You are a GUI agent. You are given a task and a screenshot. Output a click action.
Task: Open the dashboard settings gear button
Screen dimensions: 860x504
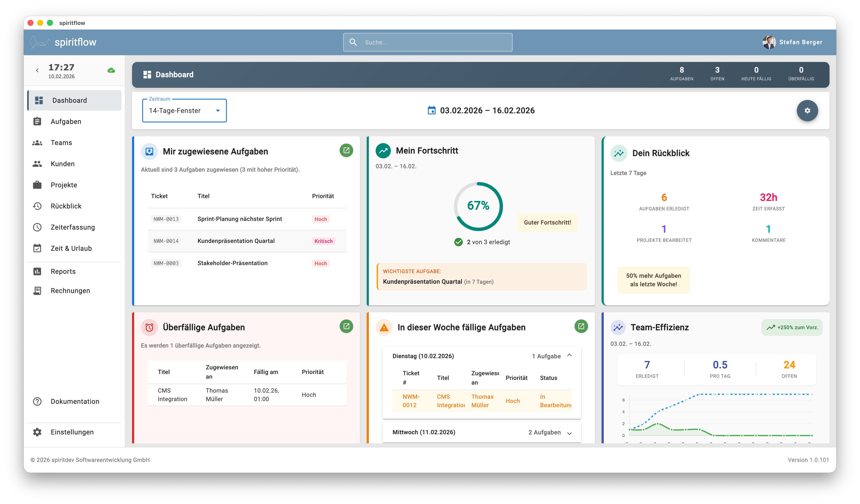coord(808,110)
